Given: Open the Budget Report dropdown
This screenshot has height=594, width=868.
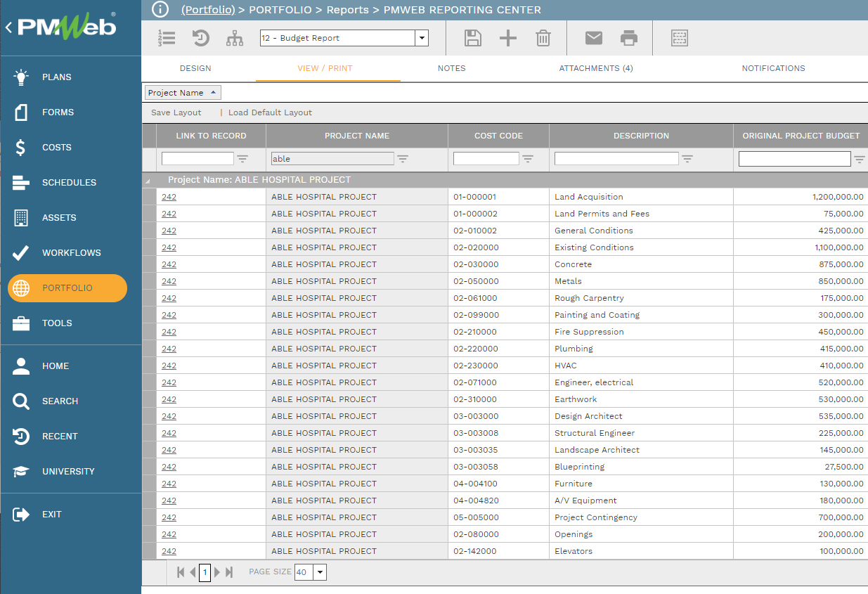Looking at the screenshot, I should pyautogui.click(x=421, y=38).
